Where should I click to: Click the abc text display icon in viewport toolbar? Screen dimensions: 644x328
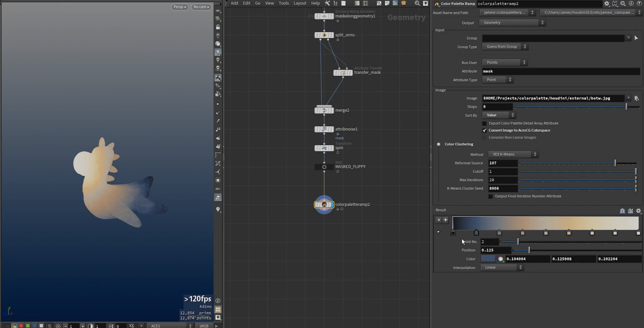[218, 189]
